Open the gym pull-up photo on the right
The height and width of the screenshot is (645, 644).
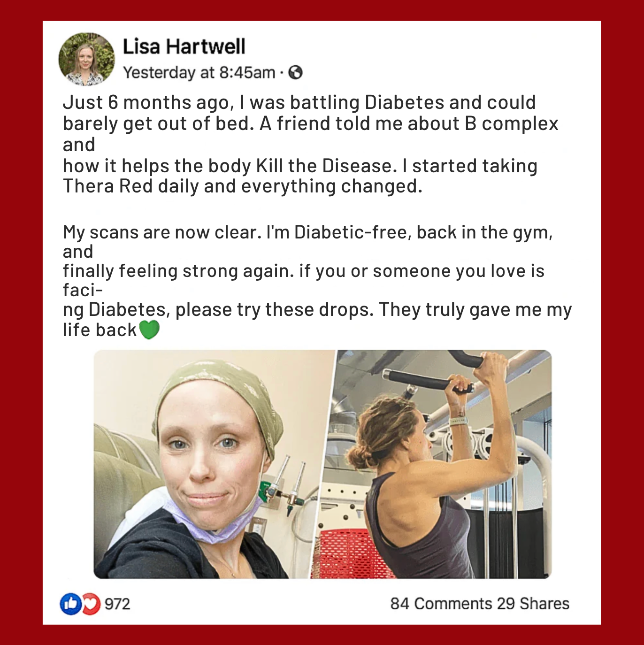(x=434, y=464)
